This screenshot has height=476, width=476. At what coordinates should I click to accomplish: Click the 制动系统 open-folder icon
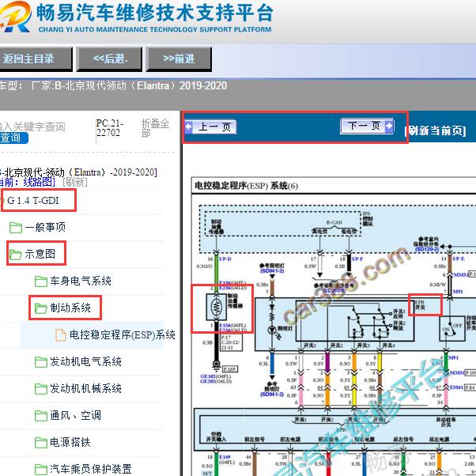click(x=40, y=308)
